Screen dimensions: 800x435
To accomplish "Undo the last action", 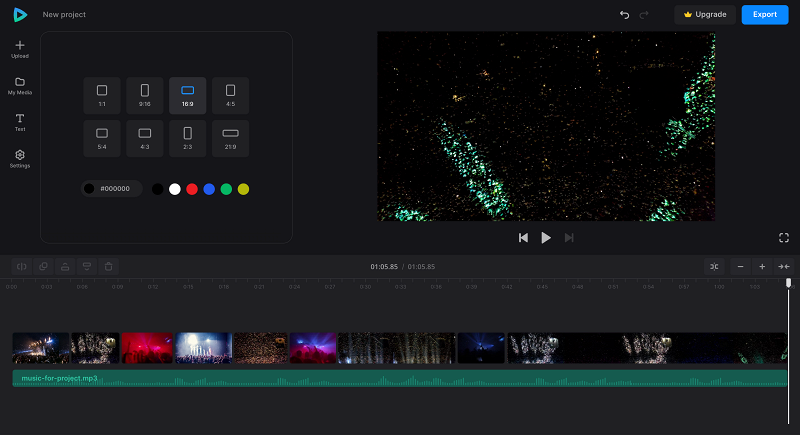I will 624,15.
